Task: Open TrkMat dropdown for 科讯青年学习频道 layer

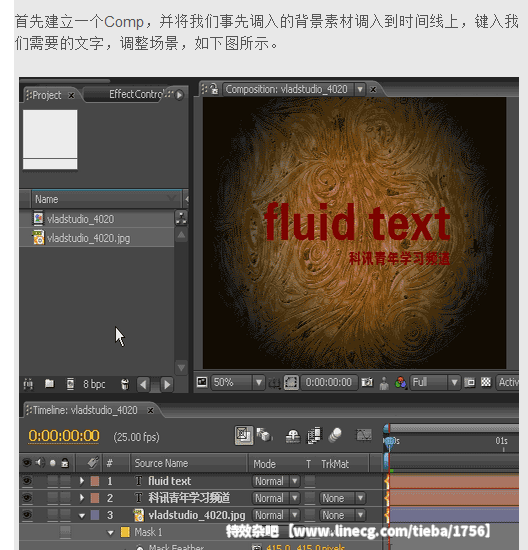Action: (342, 498)
